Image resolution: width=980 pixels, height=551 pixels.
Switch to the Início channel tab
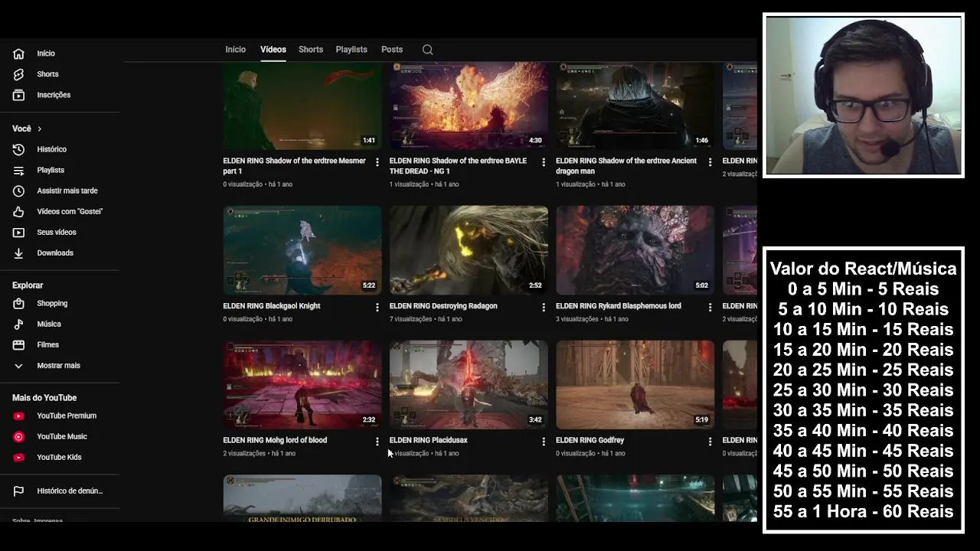235,50
